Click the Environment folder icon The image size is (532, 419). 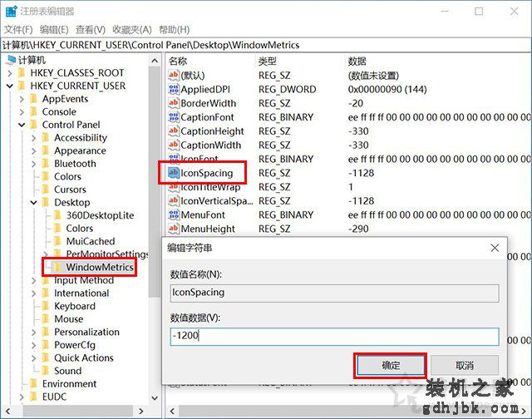(33, 383)
